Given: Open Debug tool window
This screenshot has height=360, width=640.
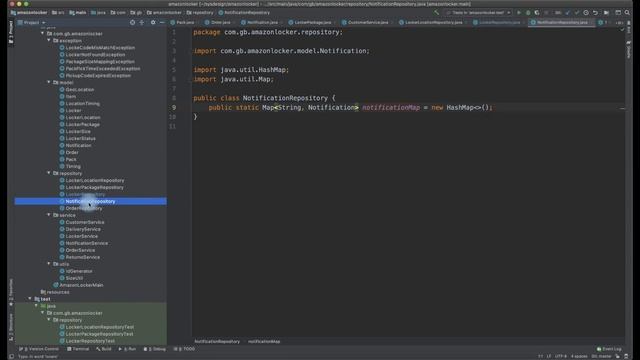Looking at the screenshot, I should [155, 349].
